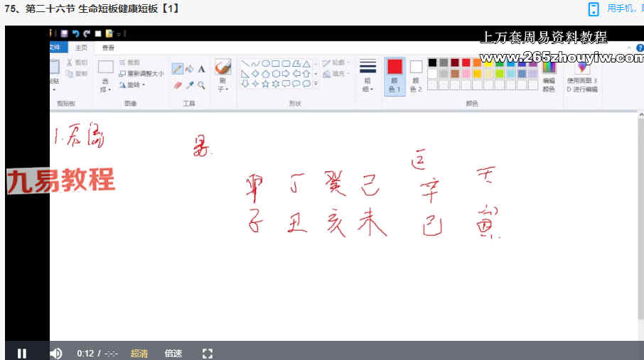Screen dimensions: 644x360
Task: Click Edit with Paint 3D button
Action: pyautogui.click(x=582, y=77)
